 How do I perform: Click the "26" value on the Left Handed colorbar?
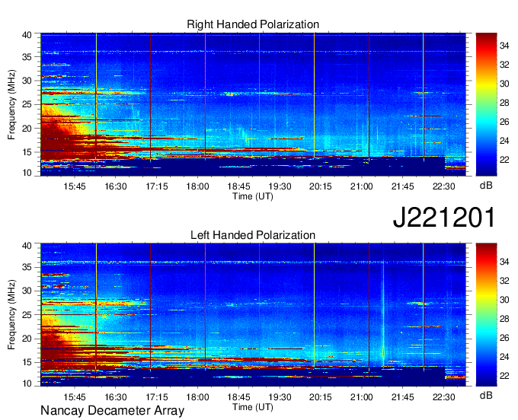click(504, 338)
